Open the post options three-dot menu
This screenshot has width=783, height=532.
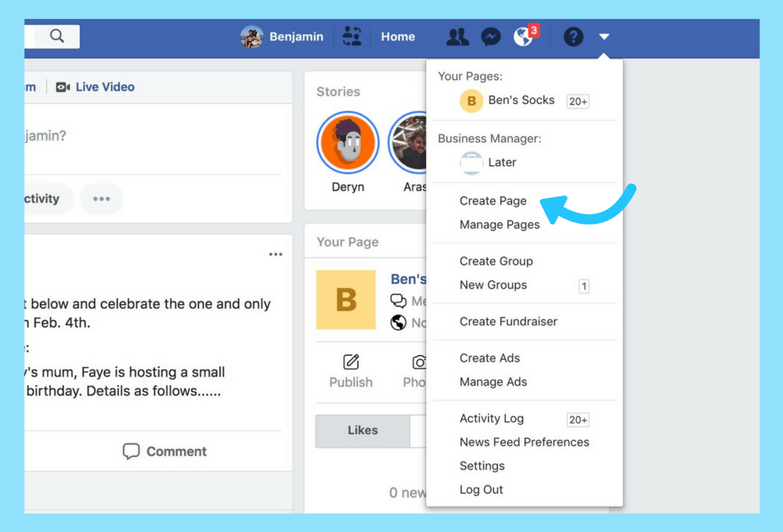pos(276,254)
